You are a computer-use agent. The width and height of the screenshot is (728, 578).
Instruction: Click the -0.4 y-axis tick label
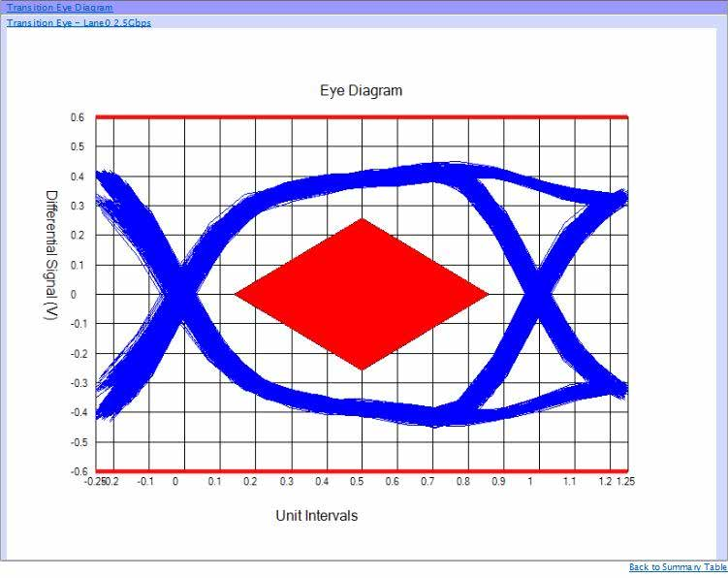pos(78,412)
